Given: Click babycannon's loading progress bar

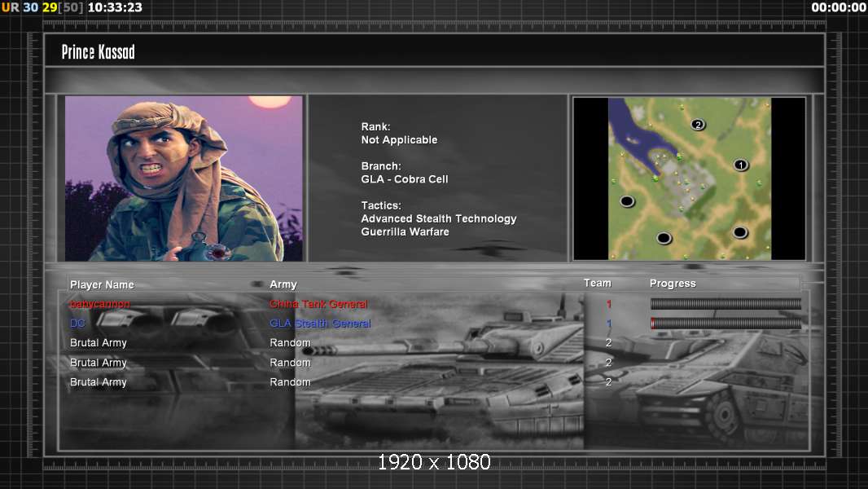Looking at the screenshot, I should pos(726,303).
